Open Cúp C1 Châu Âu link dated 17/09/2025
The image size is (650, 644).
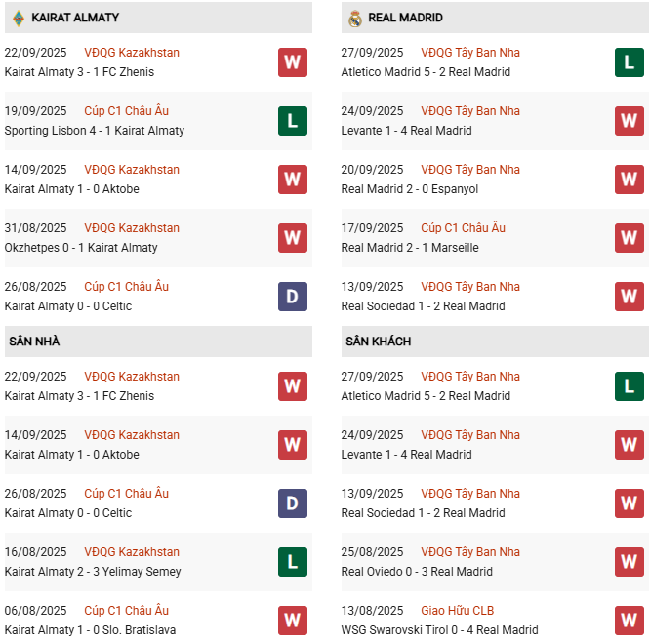(x=463, y=228)
